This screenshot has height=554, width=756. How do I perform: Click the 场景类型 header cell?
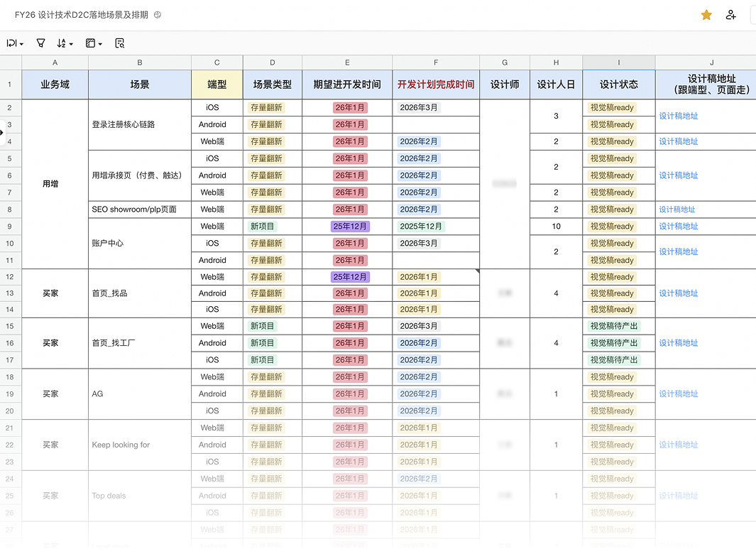coord(273,85)
